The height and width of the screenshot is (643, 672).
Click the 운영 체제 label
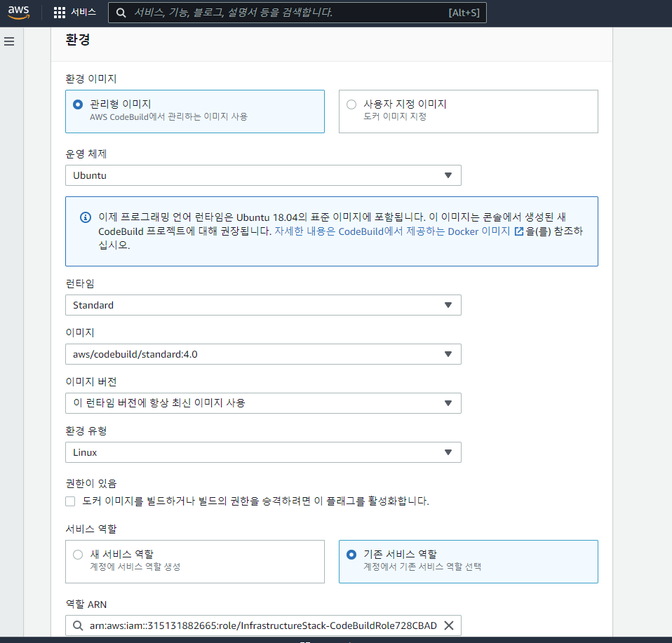[x=86, y=154]
